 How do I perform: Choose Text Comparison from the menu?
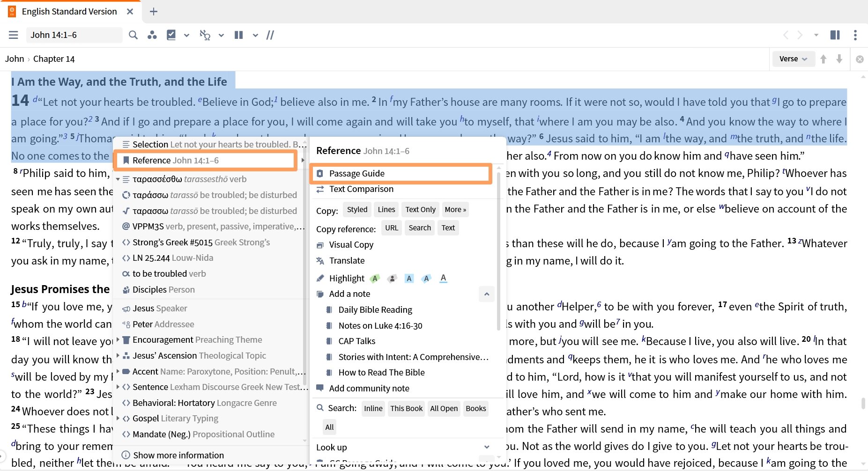point(361,189)
